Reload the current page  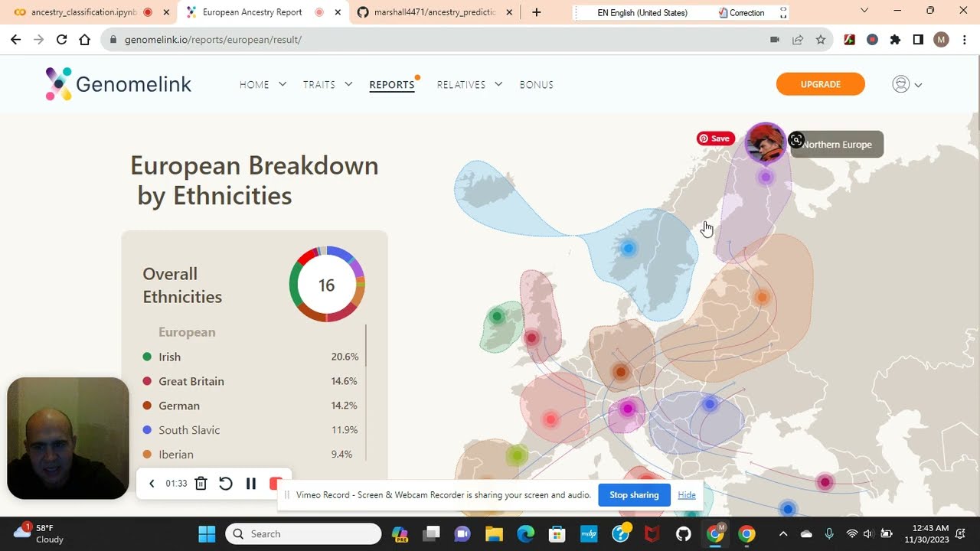[62, 39]
